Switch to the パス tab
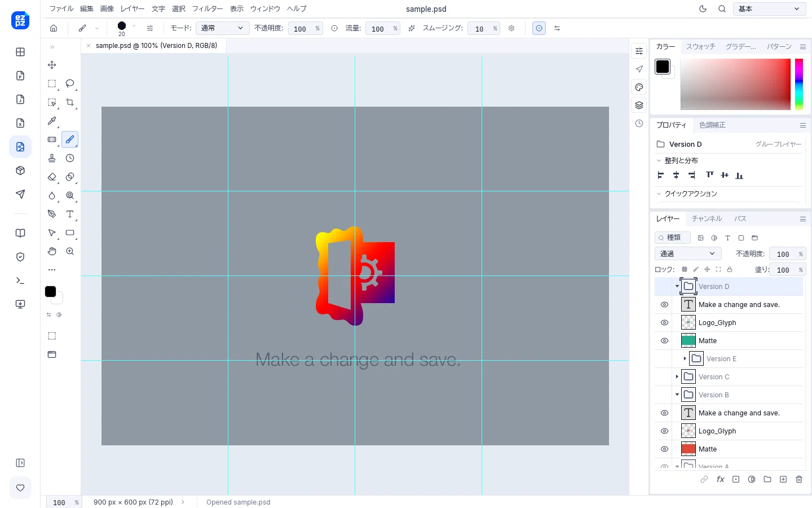Image resolution: width=812 pixels, height=508 pixels. (740, 218)
